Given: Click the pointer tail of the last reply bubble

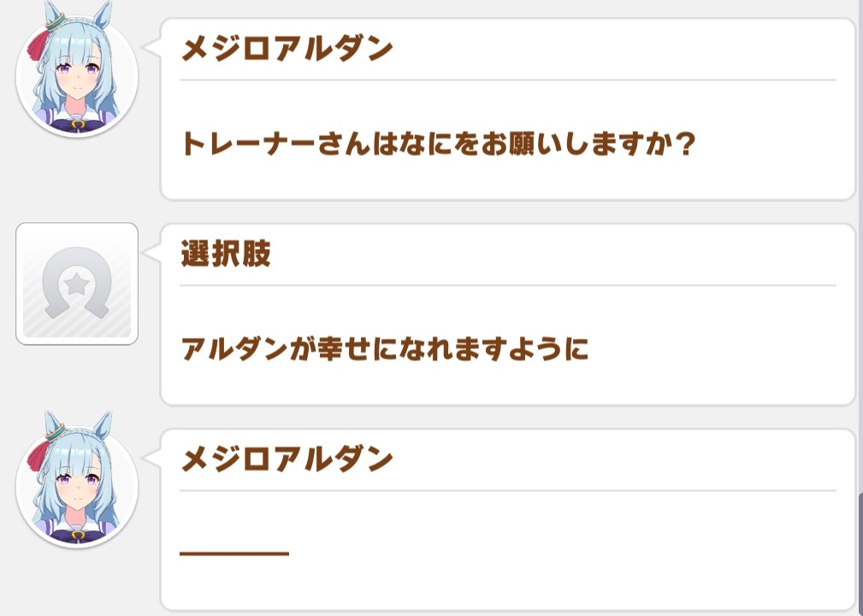Looking at the screenshot, I should pos(151,458).
